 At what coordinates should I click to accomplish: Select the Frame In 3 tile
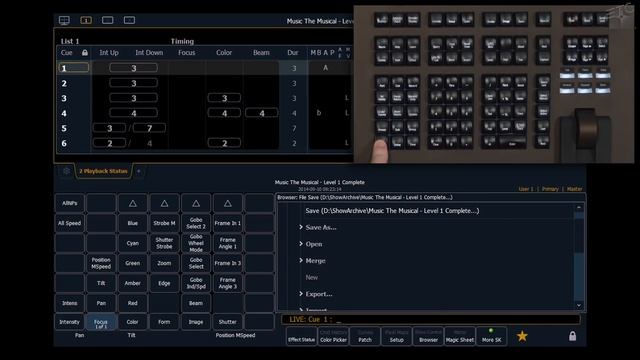[227, 263]
